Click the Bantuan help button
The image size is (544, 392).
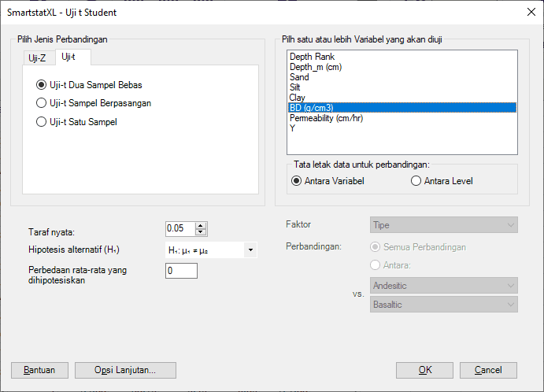(39, 370)
